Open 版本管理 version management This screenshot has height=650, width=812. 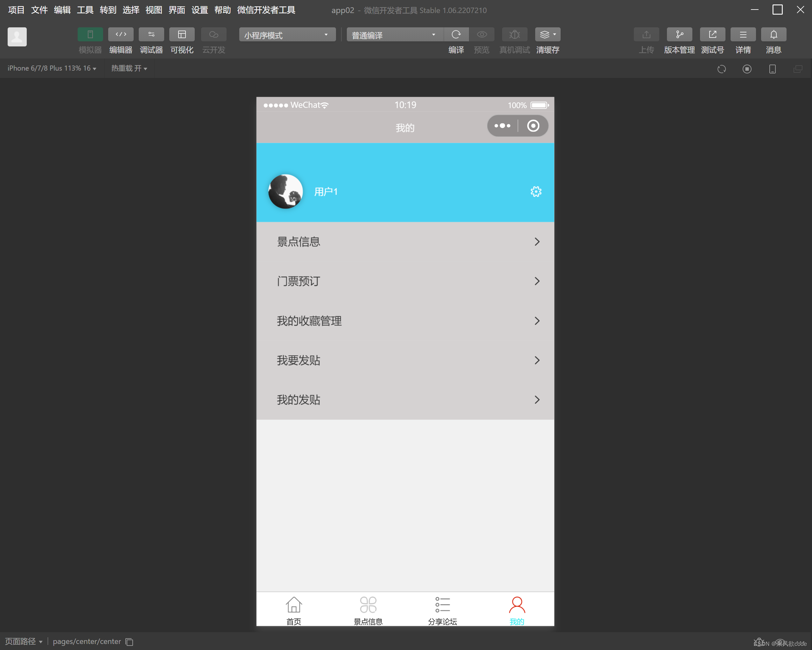point(679,34)
